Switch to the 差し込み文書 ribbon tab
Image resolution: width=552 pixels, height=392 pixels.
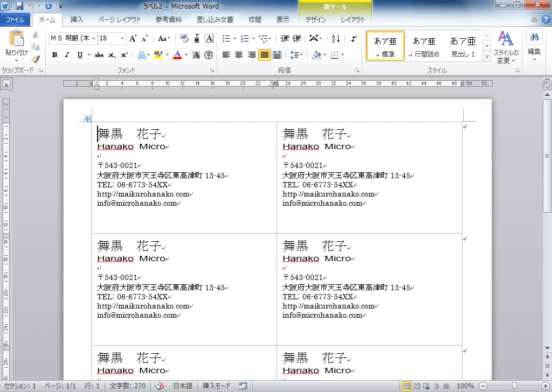coord(215,20)
